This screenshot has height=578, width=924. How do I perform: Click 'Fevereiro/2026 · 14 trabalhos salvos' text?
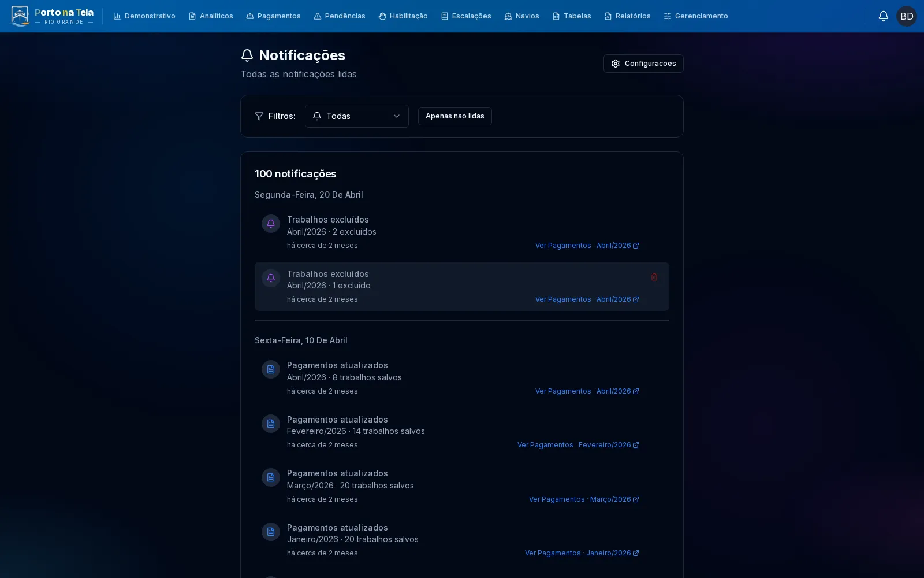(x=356, y=431)
